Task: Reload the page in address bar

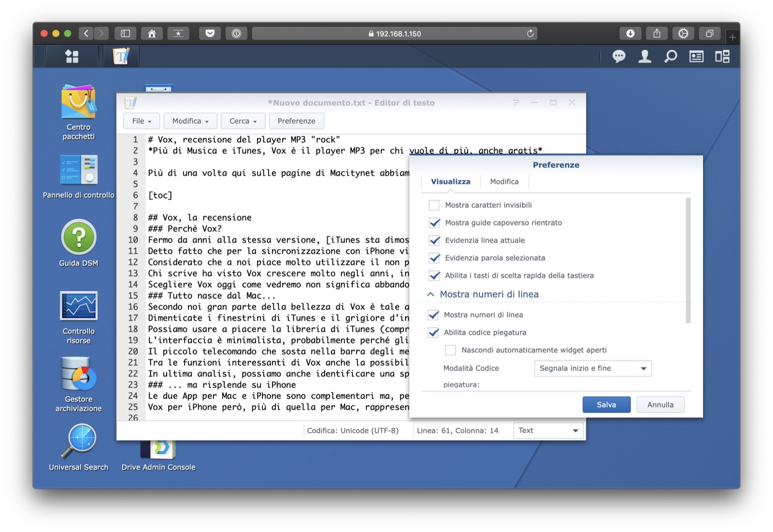Action: tap(530, 33)
